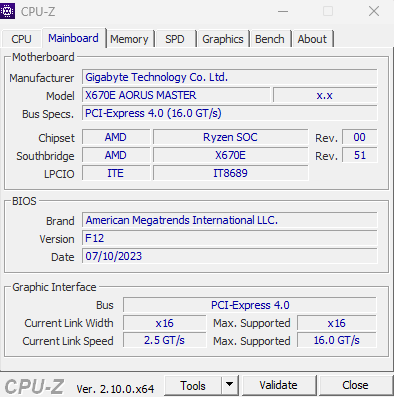Click the Model field X670E AORUS MASTER

176,95
